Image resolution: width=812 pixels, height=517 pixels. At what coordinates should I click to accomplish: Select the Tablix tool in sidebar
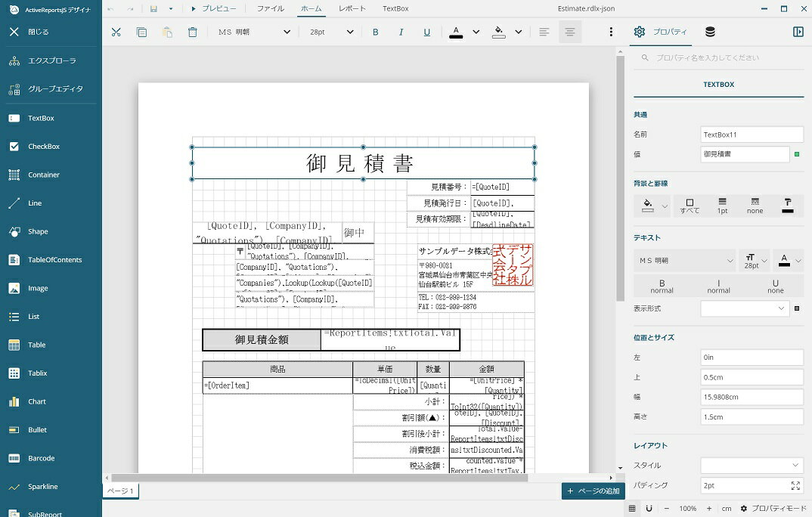51,373
